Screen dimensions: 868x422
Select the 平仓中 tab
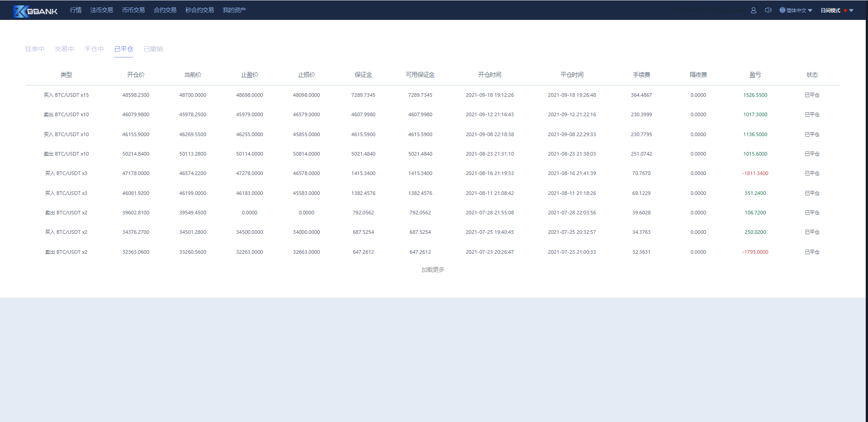94,49
